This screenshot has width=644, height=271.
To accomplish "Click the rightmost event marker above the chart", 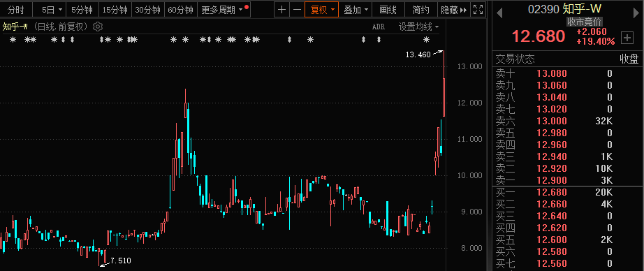I will (x=427, y=40).
